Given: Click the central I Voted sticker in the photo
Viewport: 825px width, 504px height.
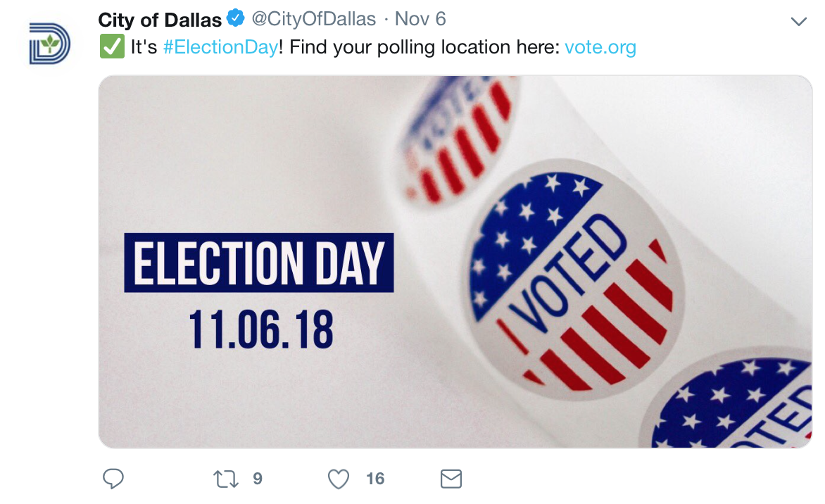Looking at the screenshot, I should 569,283.
